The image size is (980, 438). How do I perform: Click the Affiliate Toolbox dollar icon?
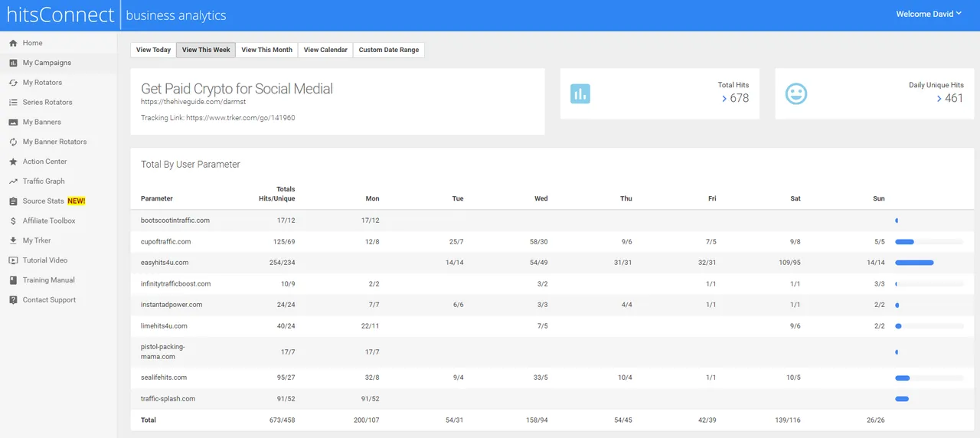point(13,221)
